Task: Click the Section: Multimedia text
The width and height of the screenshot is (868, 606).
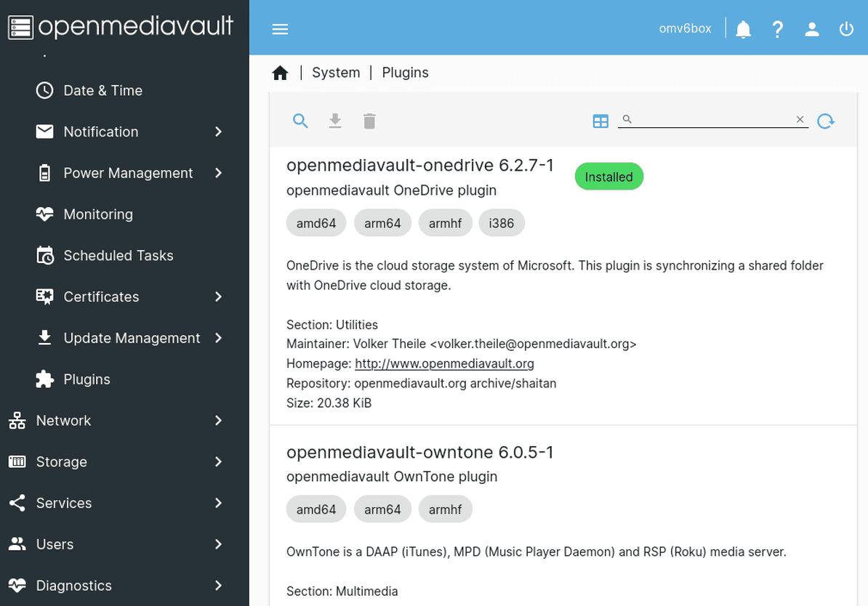Action: 342,591
